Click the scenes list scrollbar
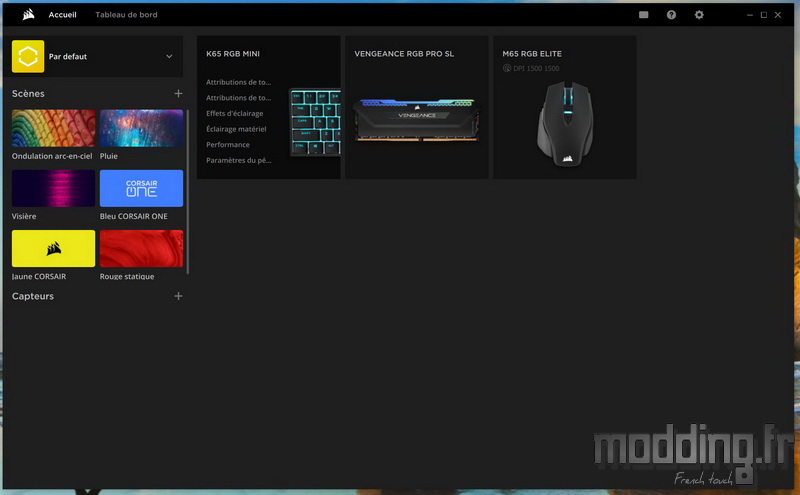Image resolution: width=800 pixels, height=495 pixels. pyautogui.click(x=187, y=191)
